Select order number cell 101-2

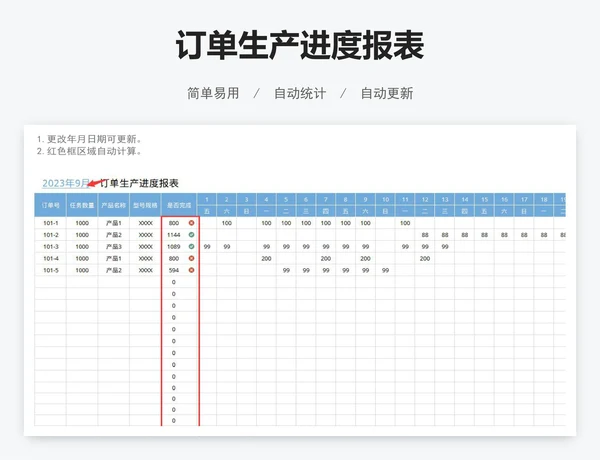51,235
